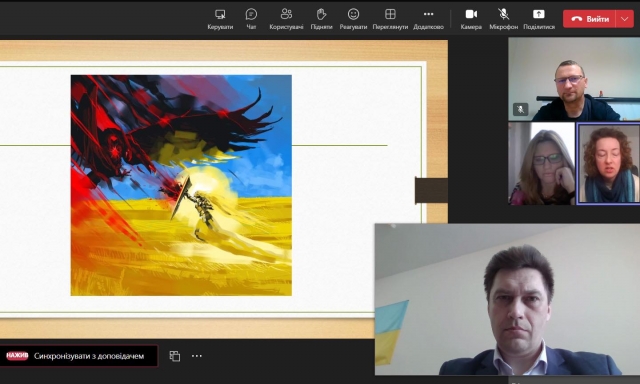Expand the Вийти dropdown arrow
Screen dimensions: 640x384
click(624, 19)
